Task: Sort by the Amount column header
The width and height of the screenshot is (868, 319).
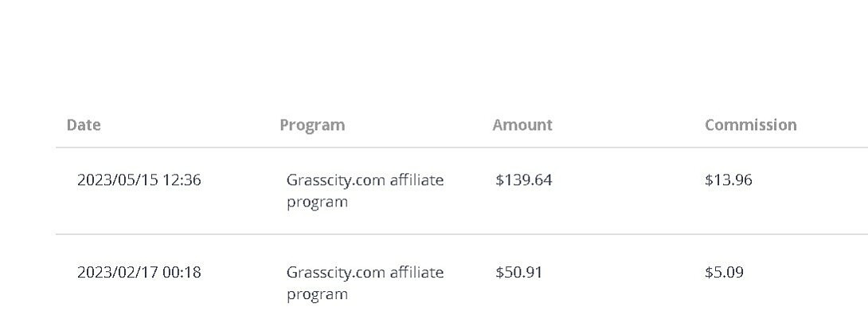Action: tap(522, 125)
